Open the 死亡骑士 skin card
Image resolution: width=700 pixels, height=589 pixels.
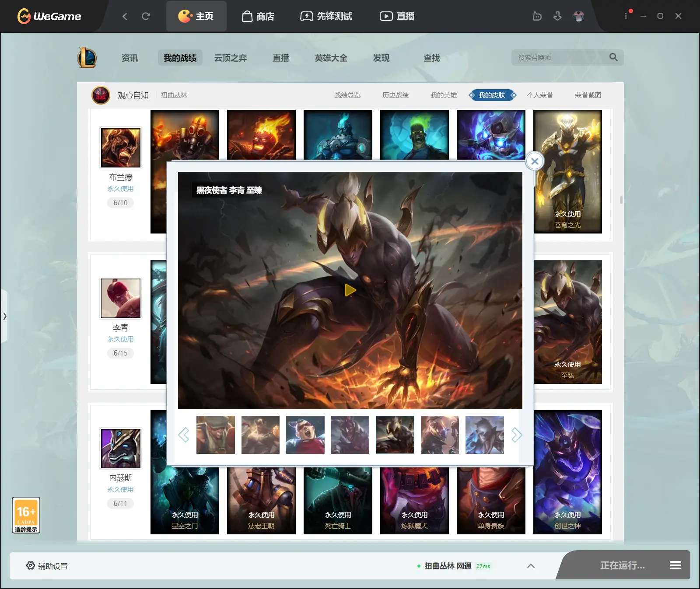point(338,501)
